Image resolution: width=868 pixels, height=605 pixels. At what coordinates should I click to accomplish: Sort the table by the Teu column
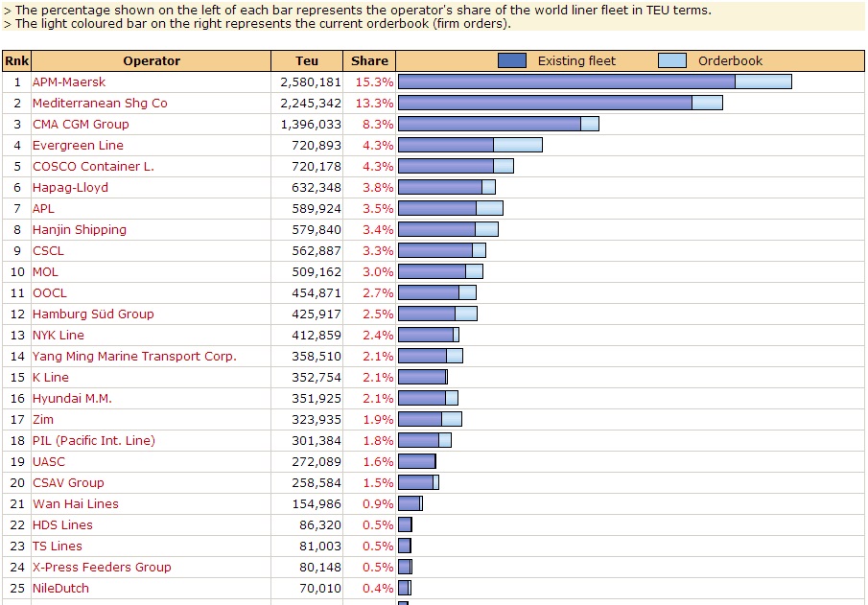point(307,59)
